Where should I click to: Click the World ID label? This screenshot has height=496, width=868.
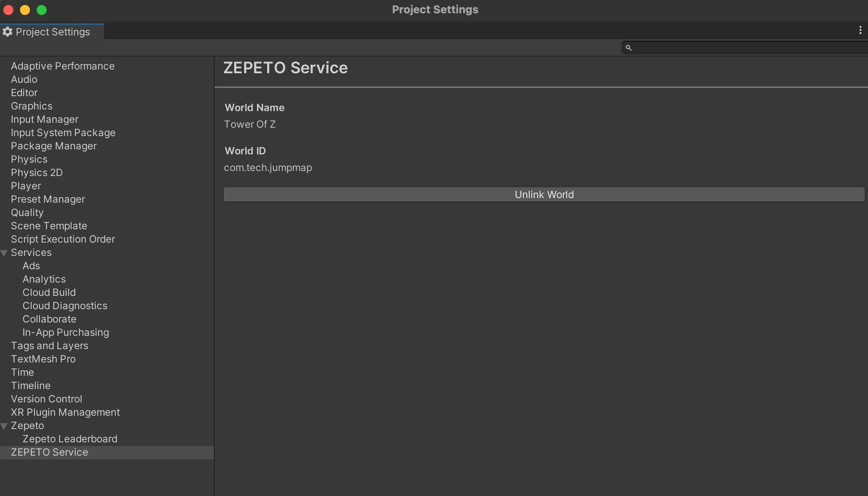click(245, 151)
